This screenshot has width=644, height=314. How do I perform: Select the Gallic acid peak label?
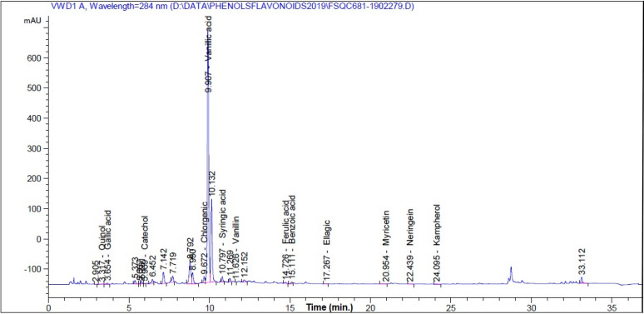pyautogui.click(x=107, y=230)
